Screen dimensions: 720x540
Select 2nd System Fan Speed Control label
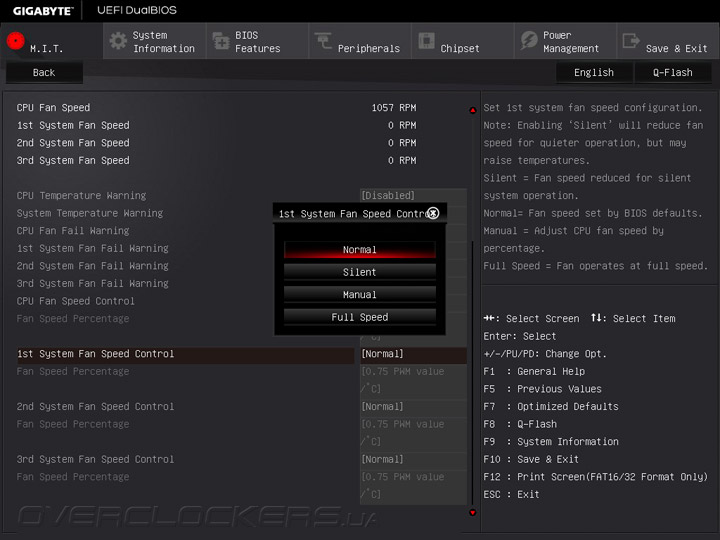click(x=96, y=407)
